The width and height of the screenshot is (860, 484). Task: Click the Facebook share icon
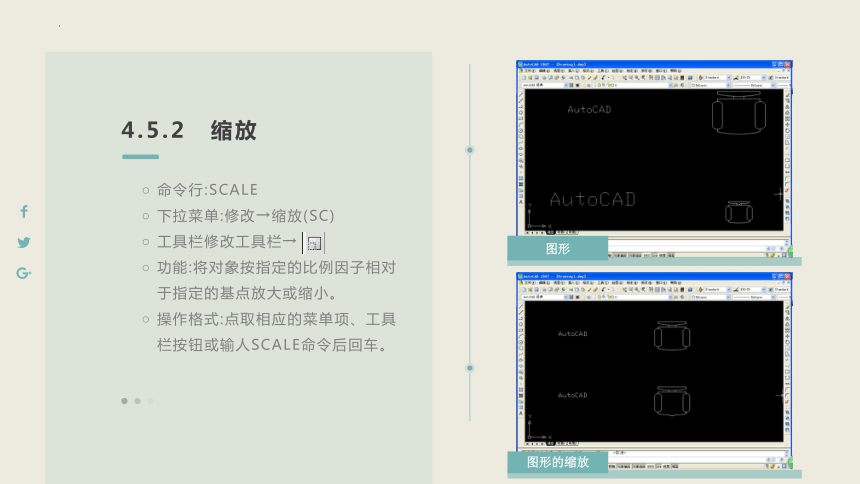click(24, 212)
